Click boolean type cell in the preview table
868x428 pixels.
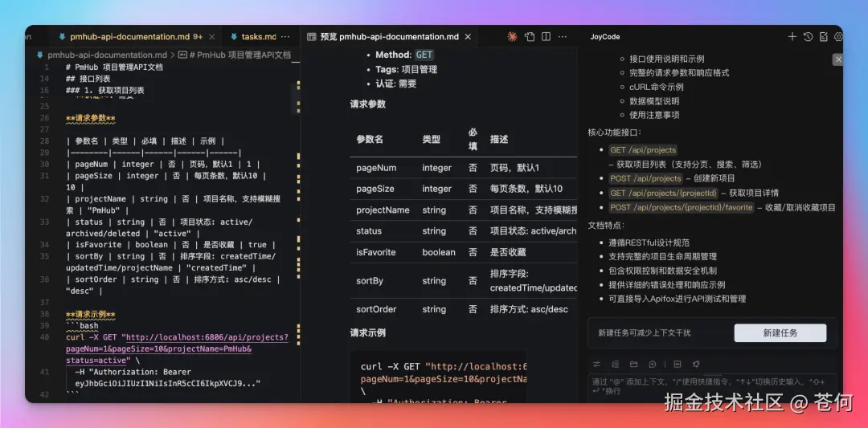coord(439,251)
